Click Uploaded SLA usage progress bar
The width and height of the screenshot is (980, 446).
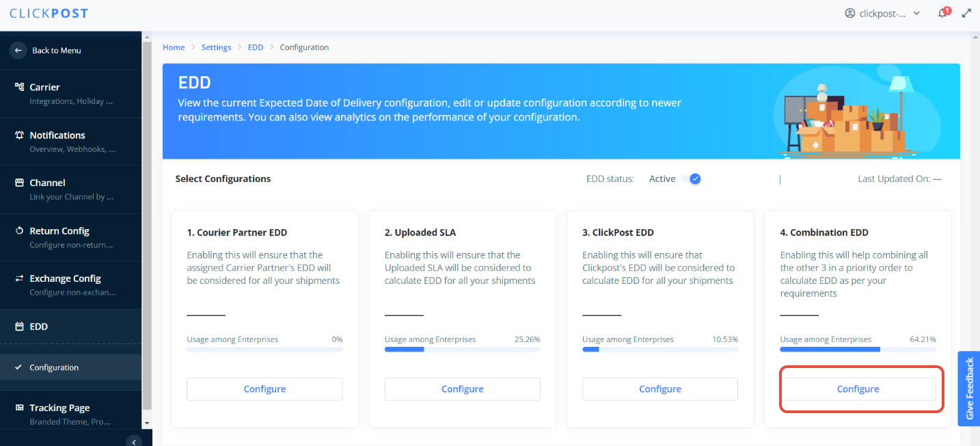pos(463,350)
